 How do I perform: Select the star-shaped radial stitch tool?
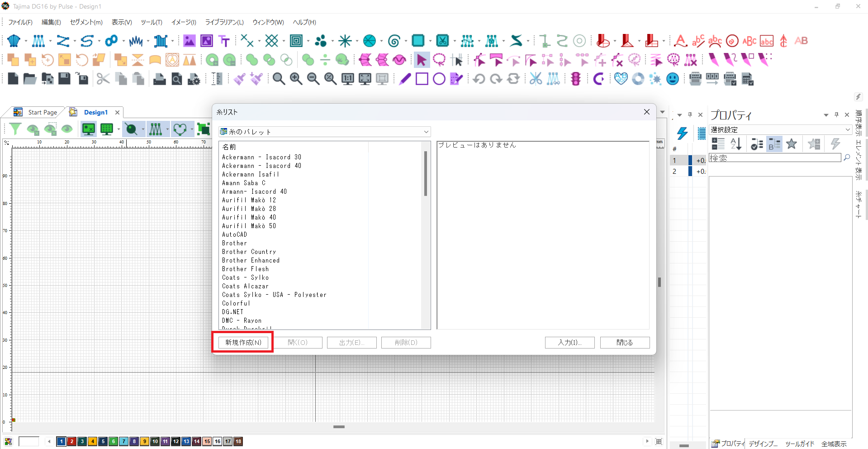click(x=345, y=41)
